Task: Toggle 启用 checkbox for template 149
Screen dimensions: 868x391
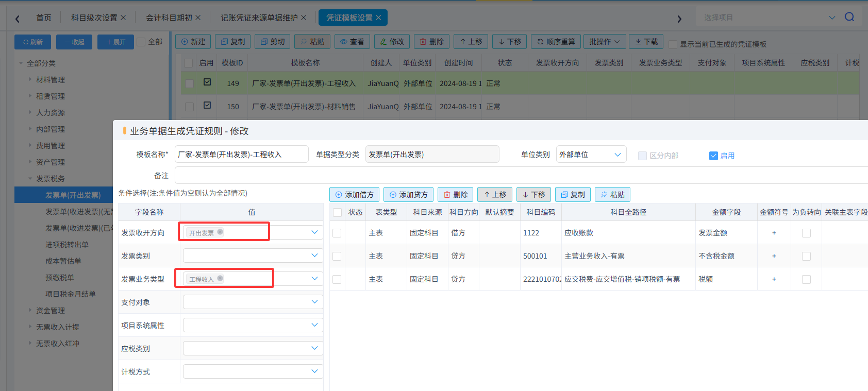Action: tap(207, 82)
